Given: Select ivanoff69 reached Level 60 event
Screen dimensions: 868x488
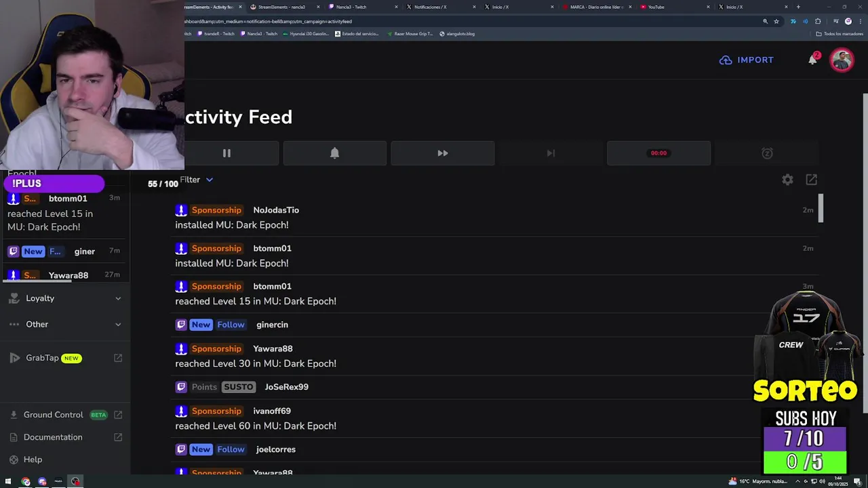Looking at the screenshot, I should pos(494,418).
